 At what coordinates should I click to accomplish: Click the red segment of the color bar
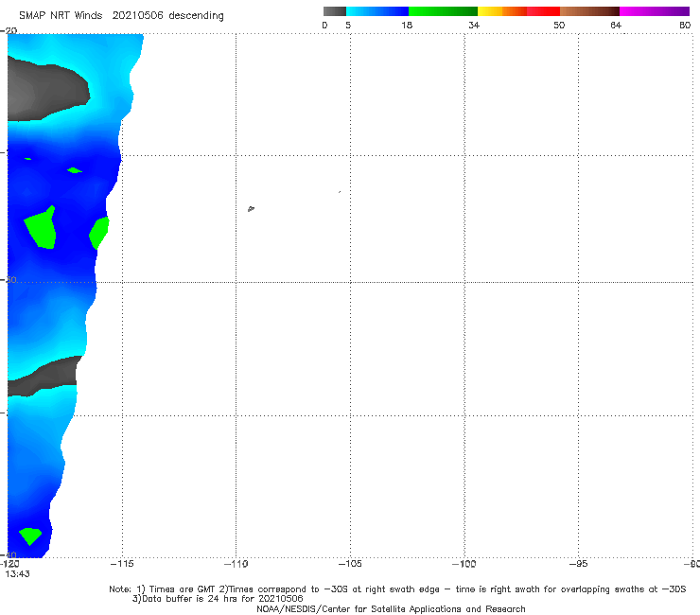click(x=543, y=11)
